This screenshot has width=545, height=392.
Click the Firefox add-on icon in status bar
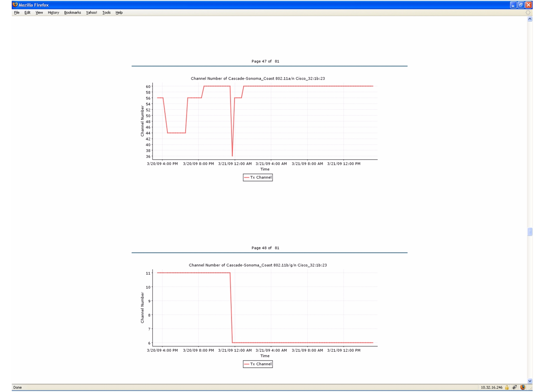point(523,387)
